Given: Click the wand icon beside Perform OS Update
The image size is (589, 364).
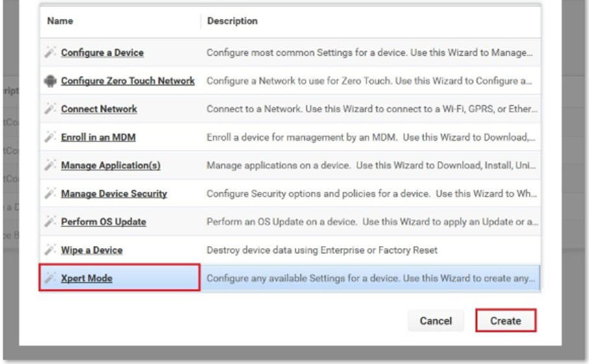Looking at the screenshot, I should point(50,222).
